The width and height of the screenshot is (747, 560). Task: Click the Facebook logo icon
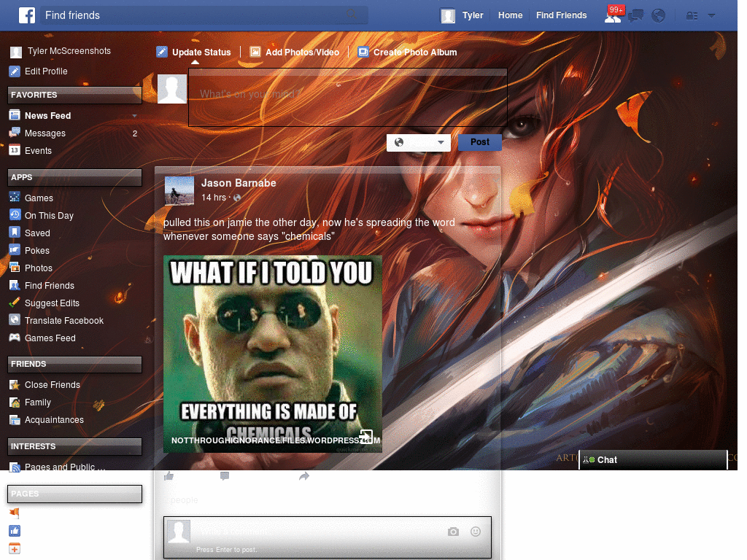27,15
